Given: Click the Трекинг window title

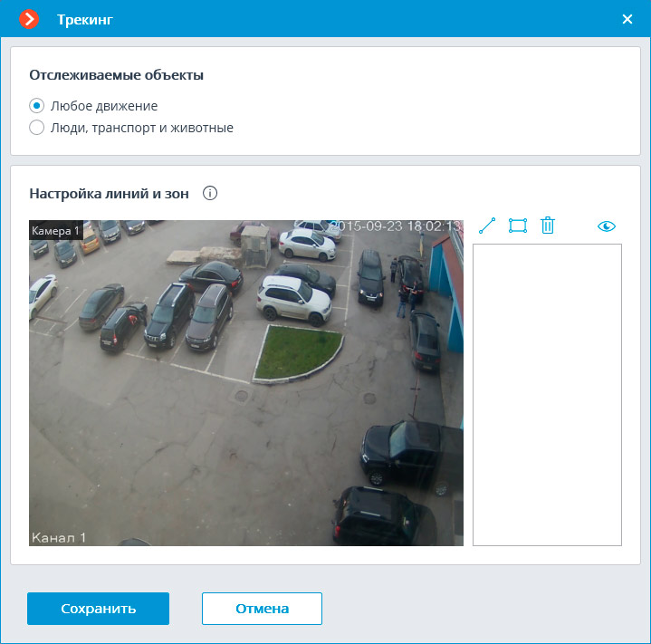Looking at the screenshot, I should pos(85,19).
